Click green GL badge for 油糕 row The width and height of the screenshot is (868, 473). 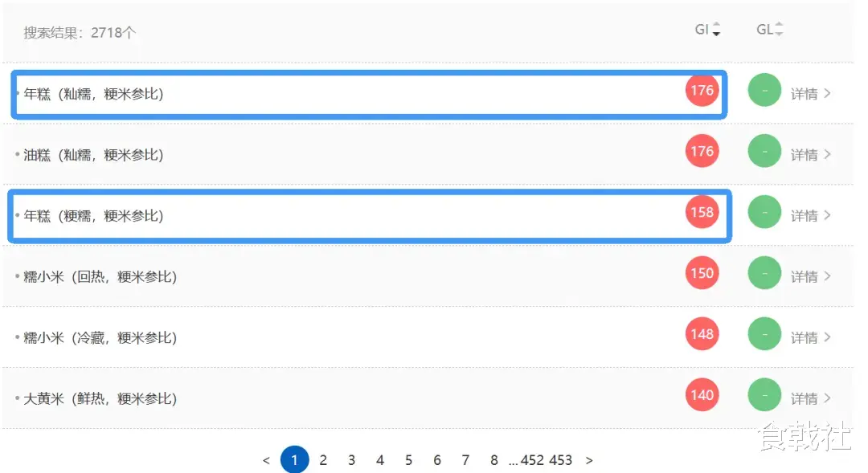(x=764, y=152)
